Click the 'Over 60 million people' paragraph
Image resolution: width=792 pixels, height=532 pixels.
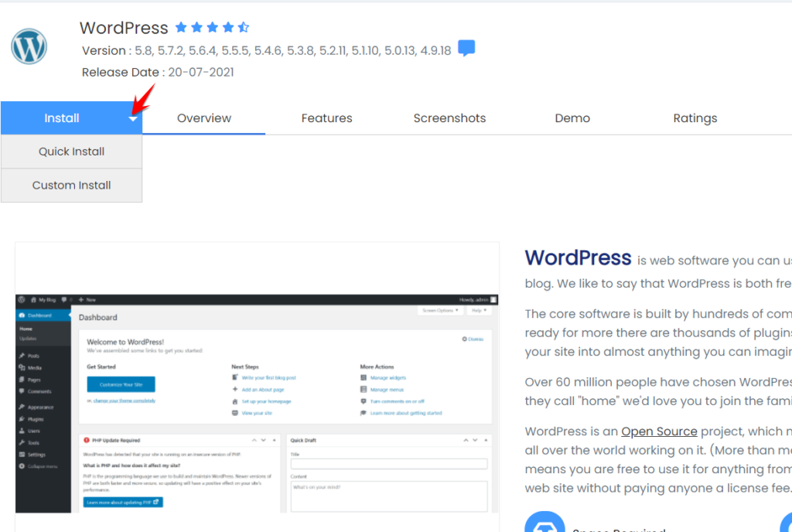point(658,392)
